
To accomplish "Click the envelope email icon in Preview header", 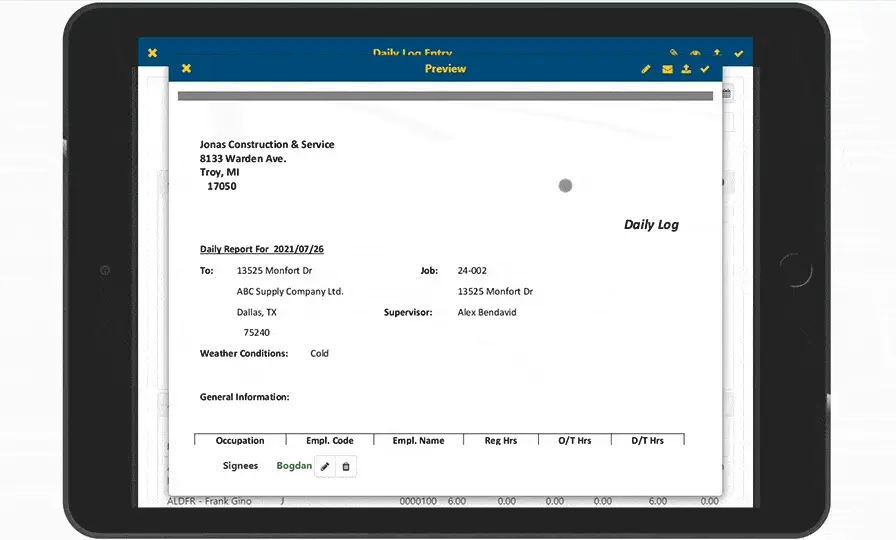I will coord(667,69).
